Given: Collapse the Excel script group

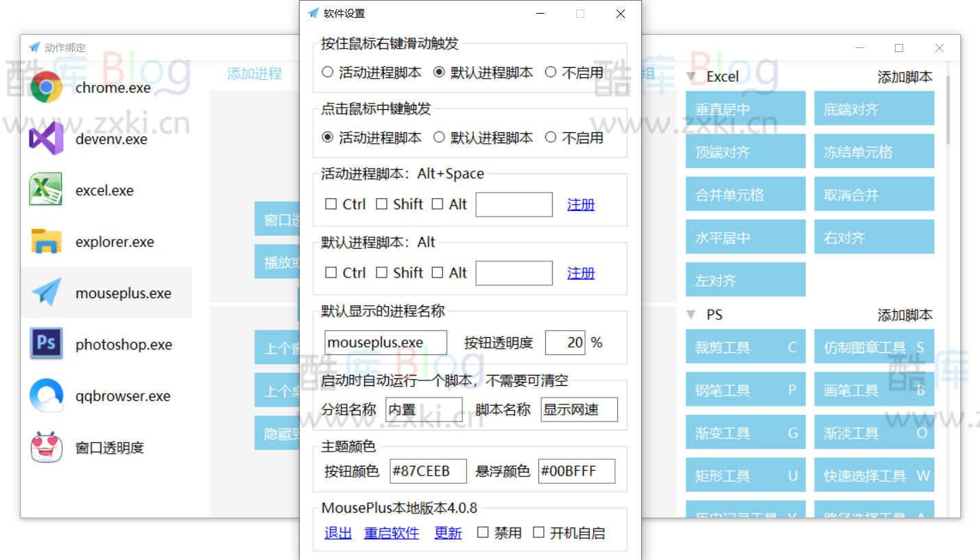Looking at the screenshot, I should tap(691, 75).
